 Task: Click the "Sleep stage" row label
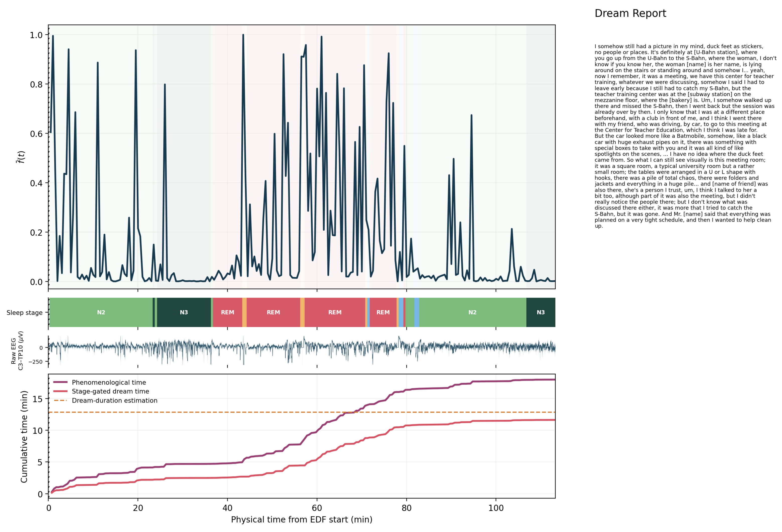pyautogui.click(x=25, y=313)
